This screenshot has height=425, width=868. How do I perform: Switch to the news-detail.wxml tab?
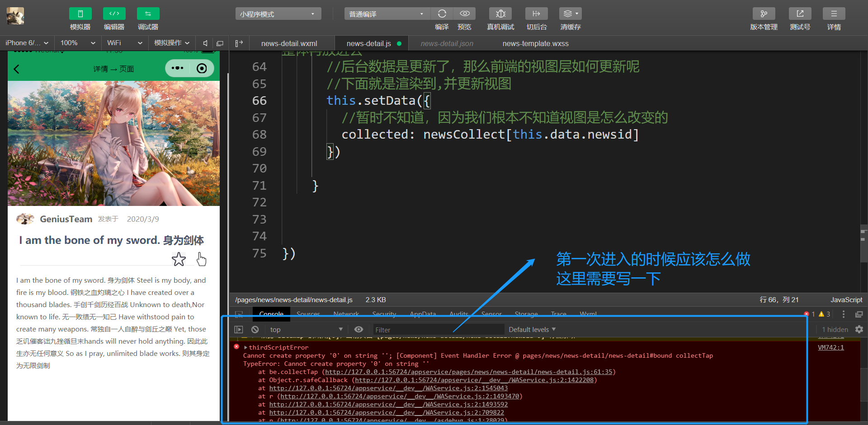coord(289,43)
